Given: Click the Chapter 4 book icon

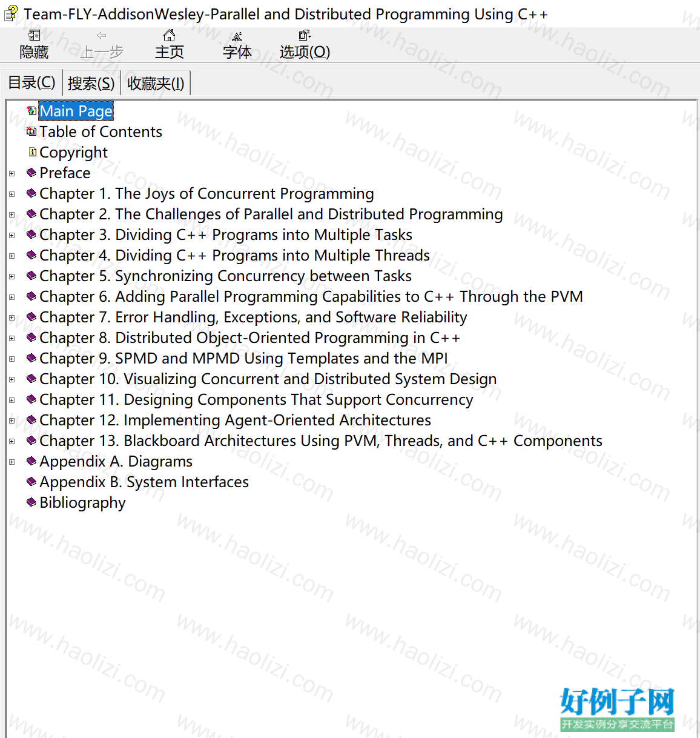Looking at the screenshot, I should (32, 255).
